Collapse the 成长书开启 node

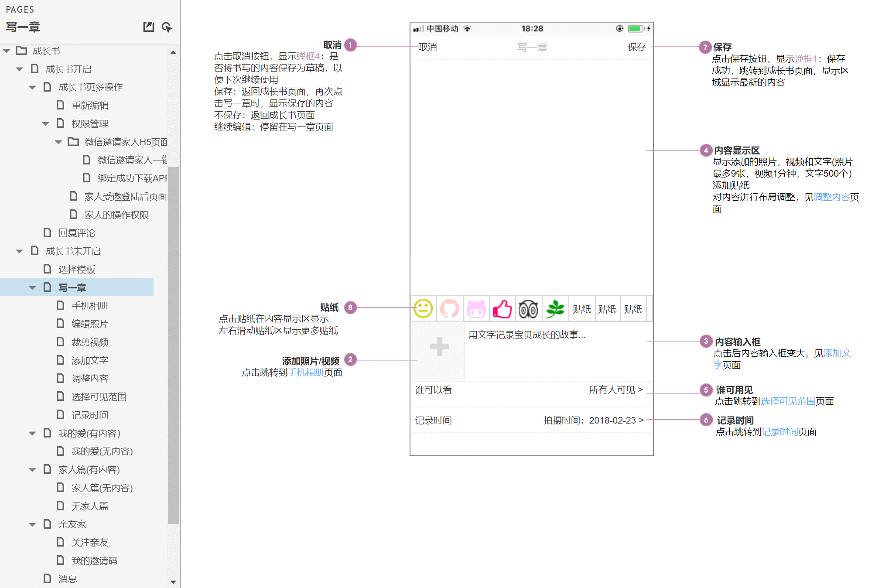tap(20, 69)
